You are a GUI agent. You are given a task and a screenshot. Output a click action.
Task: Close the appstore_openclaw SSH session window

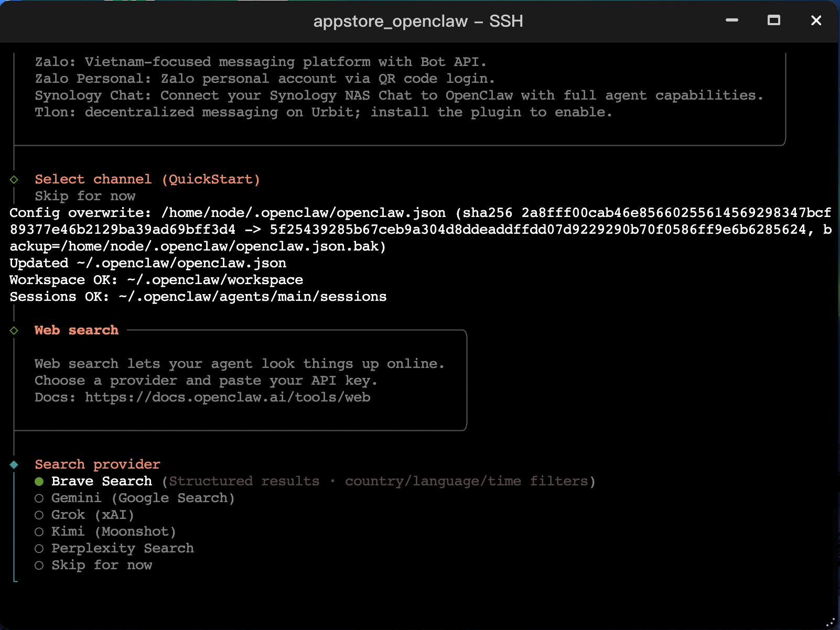click(816, 20)
